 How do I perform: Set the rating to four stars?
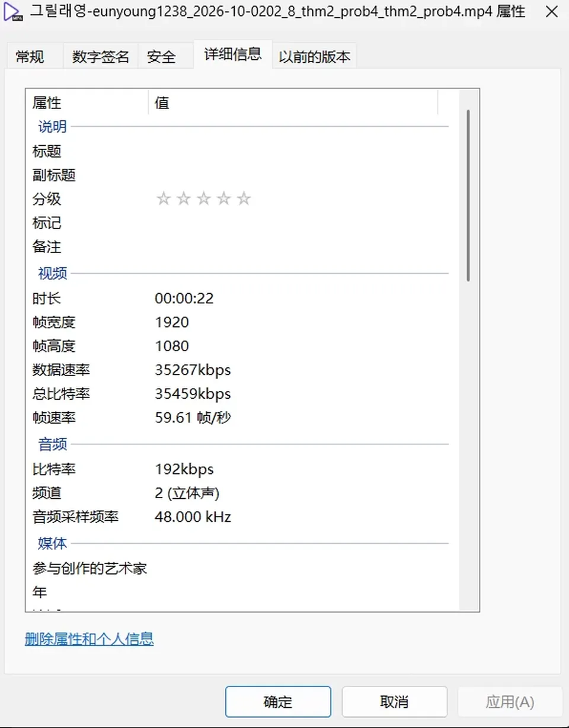[x=224, y=199]
